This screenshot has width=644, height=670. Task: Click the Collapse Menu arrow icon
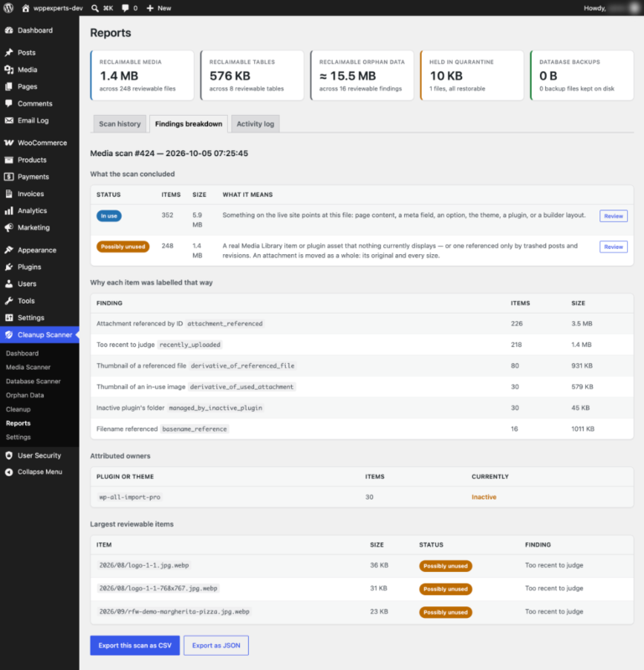click(x=9, y=472)
